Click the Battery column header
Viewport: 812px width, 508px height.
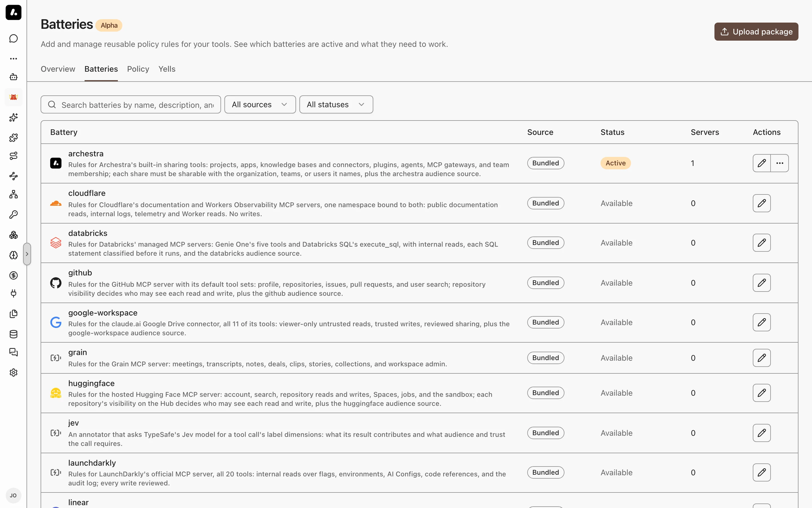coord(64,132)
